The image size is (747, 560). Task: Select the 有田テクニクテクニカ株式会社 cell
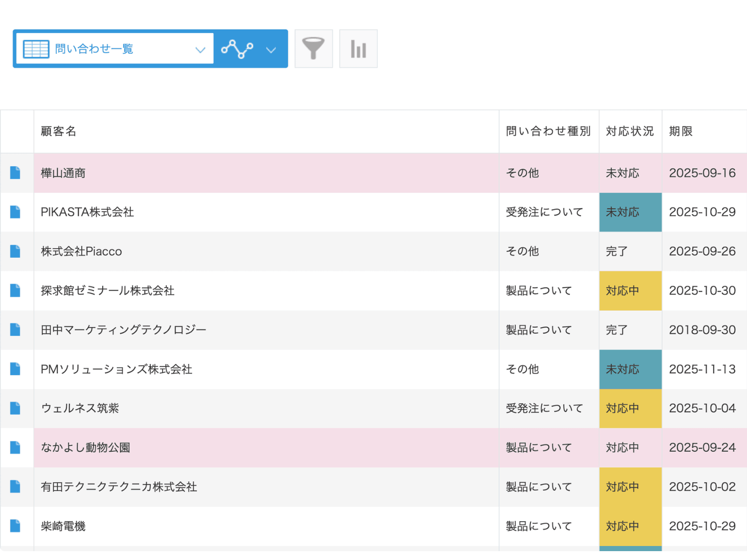267,487
